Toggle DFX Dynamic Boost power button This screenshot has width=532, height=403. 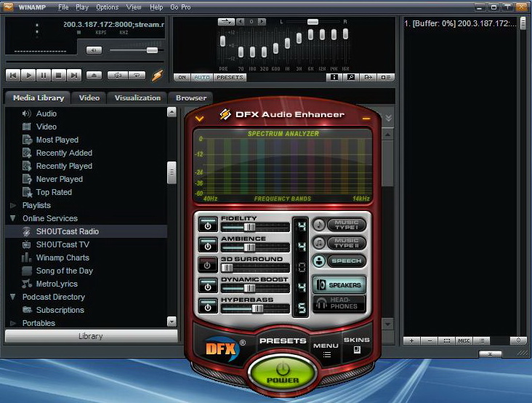point(208,286)
